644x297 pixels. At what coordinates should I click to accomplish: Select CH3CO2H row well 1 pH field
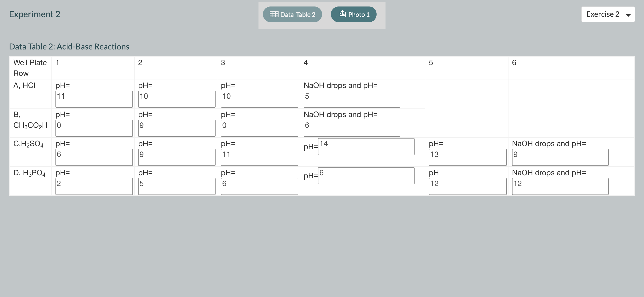(94, 128)
